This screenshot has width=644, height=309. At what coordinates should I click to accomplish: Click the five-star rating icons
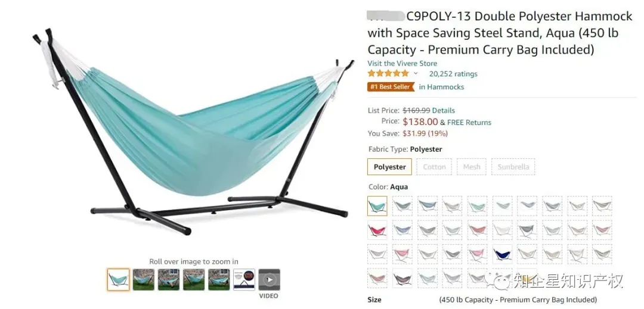click(x=388, y=73)
